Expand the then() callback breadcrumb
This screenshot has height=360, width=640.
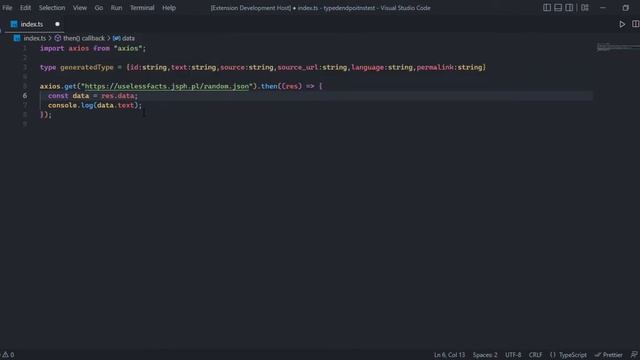click(84, 38)
